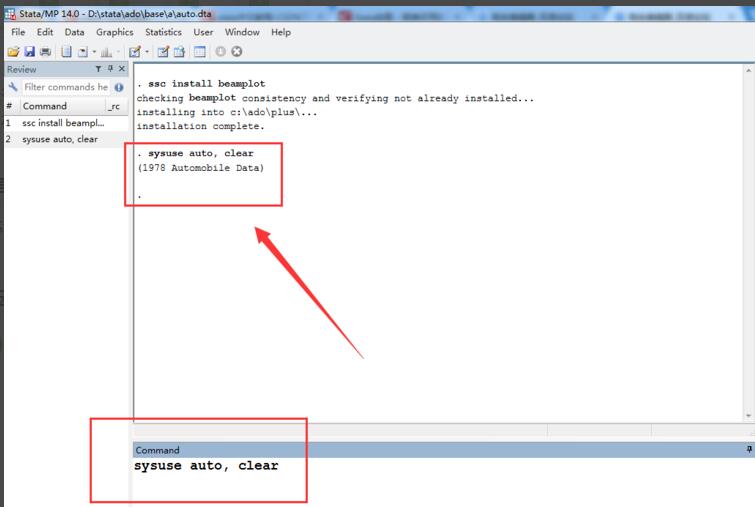Click the Review panel filter icon
The height and width of the screenshot is (507, 755).
click(98, 69)
